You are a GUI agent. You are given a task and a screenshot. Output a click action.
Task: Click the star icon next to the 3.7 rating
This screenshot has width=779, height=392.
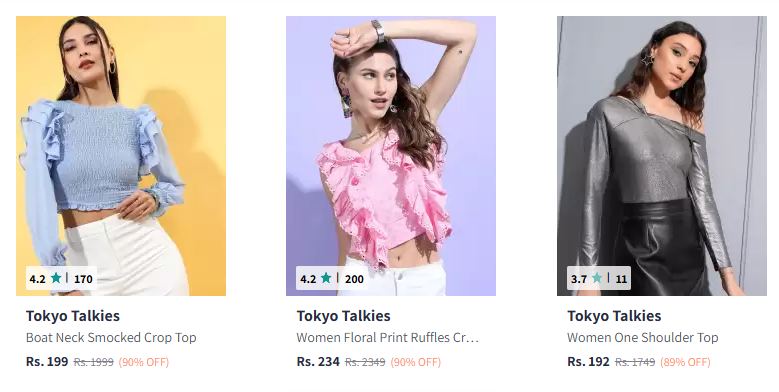pos(597,278)
